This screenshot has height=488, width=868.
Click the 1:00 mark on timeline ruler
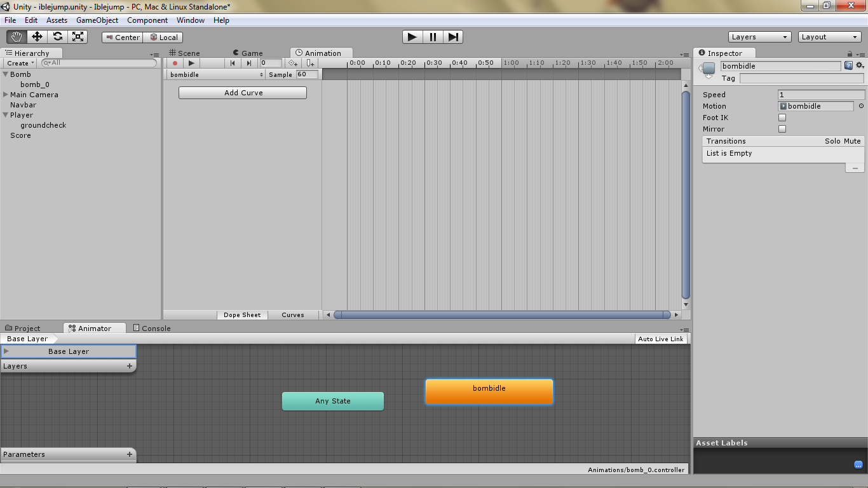(511, 63)
